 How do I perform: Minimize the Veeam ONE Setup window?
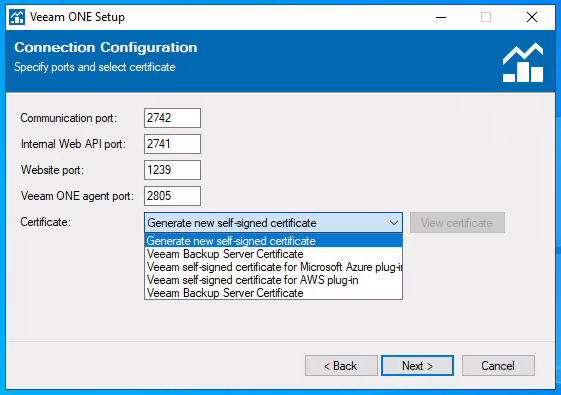[441, 17]
